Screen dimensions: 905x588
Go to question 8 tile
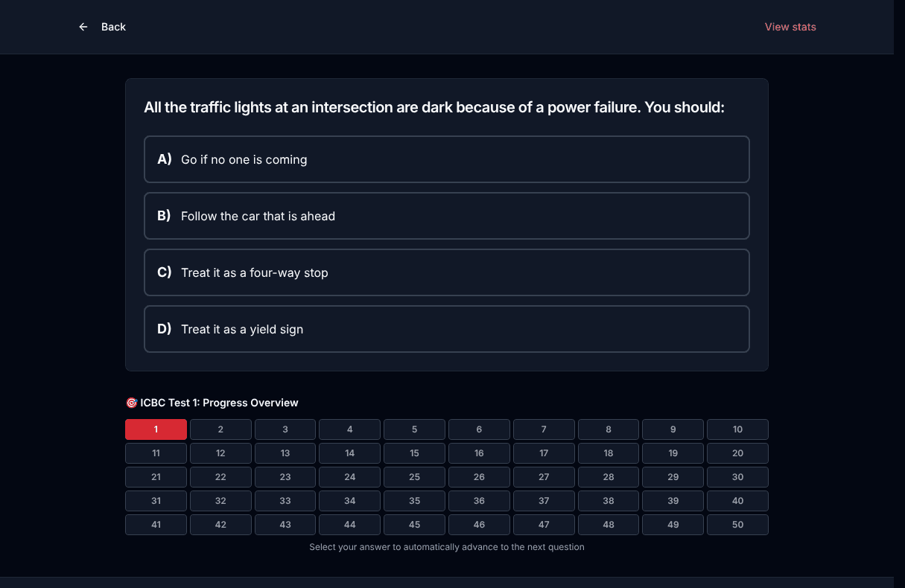(609, 429)
